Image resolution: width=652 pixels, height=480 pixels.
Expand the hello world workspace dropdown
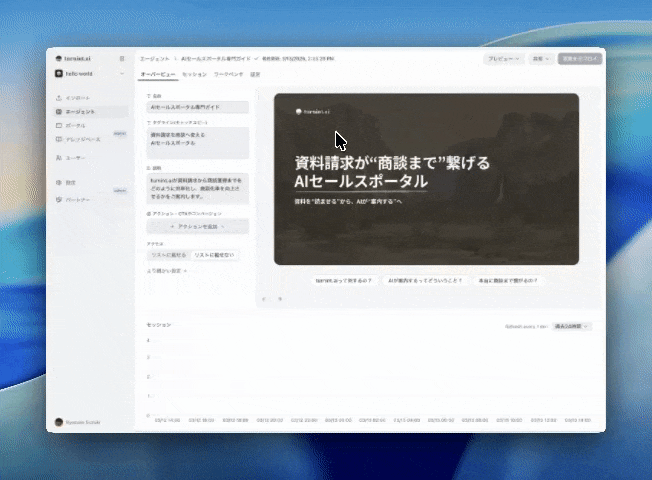pos(122,74)
